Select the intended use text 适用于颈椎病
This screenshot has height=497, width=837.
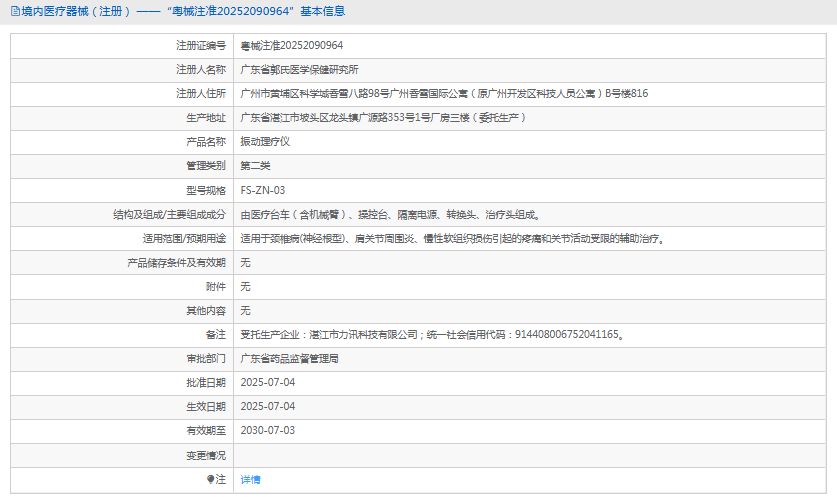(453, 239)
